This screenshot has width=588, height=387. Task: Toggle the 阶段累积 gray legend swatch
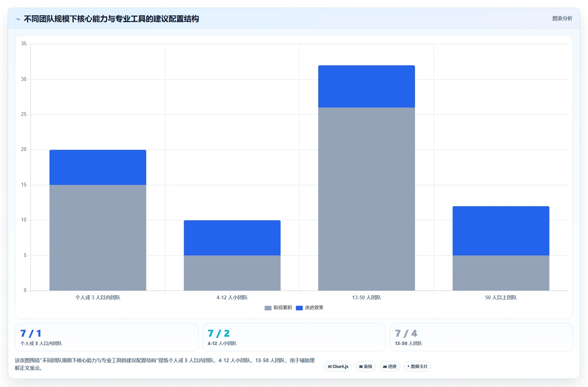click(x=268, y=308)
